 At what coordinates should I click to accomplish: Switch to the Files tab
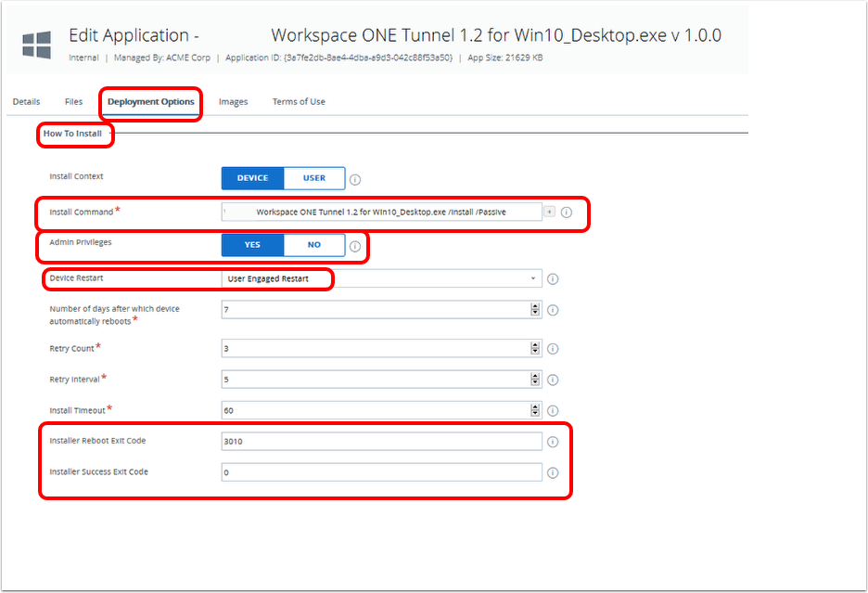73,102
